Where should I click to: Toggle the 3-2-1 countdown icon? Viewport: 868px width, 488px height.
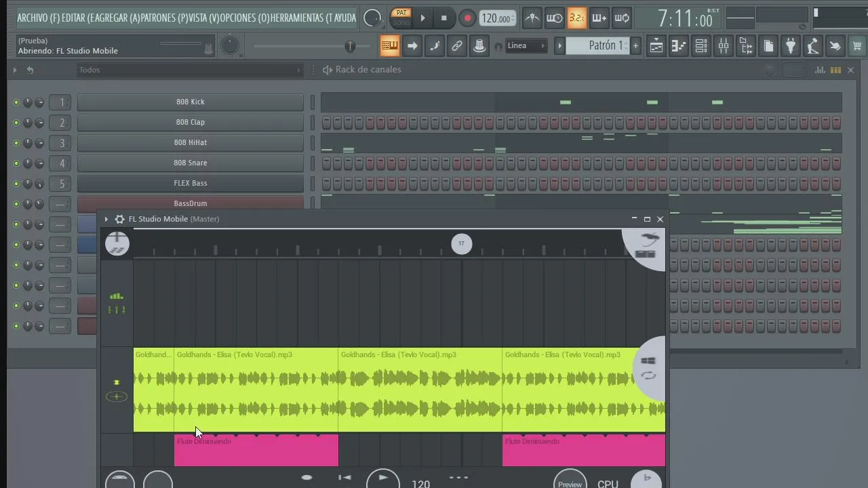point(576,18)
